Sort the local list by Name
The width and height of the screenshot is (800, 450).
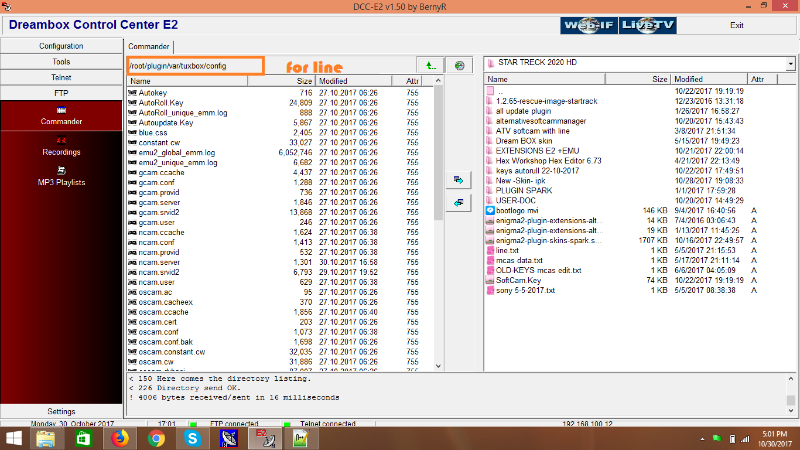point(544,79)
